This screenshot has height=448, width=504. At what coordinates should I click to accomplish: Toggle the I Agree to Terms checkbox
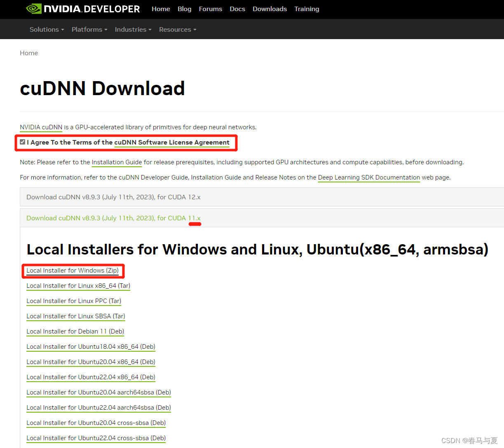(23, 142)
